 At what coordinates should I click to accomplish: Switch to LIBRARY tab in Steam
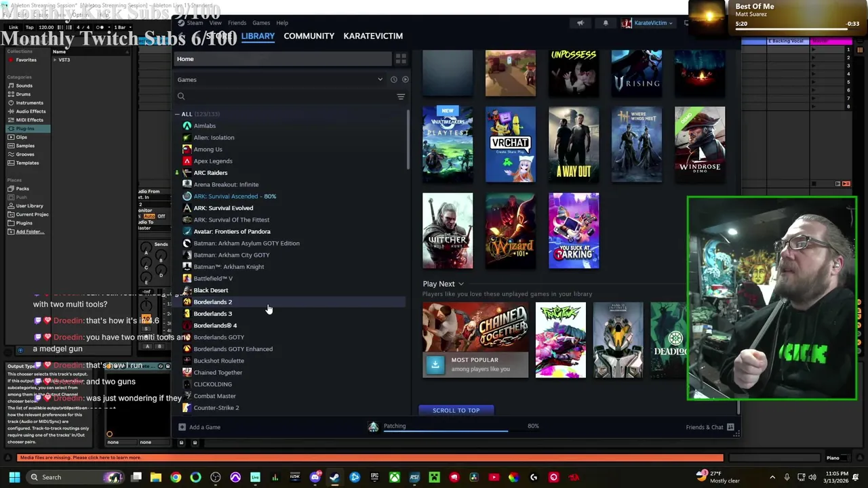[258, 36]
